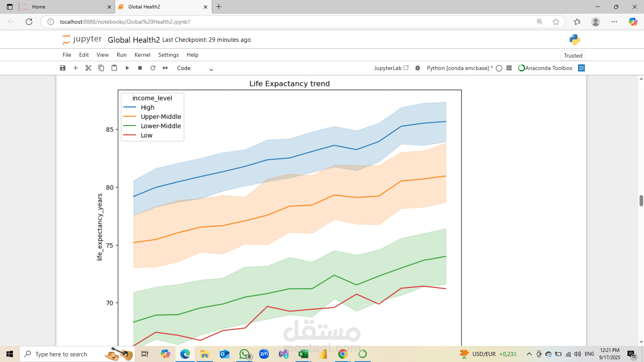Click the High legend entry

point(139,107)
